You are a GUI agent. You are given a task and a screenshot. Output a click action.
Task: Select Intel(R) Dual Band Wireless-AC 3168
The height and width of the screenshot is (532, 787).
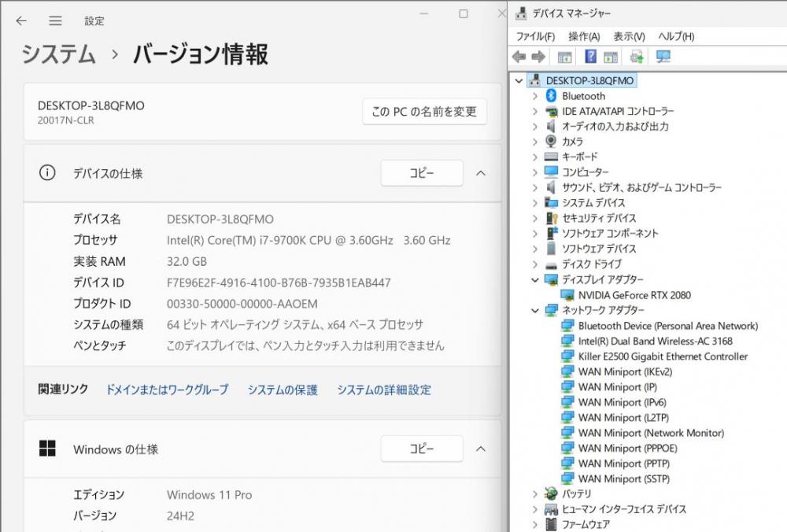click(x=655, y=342)
